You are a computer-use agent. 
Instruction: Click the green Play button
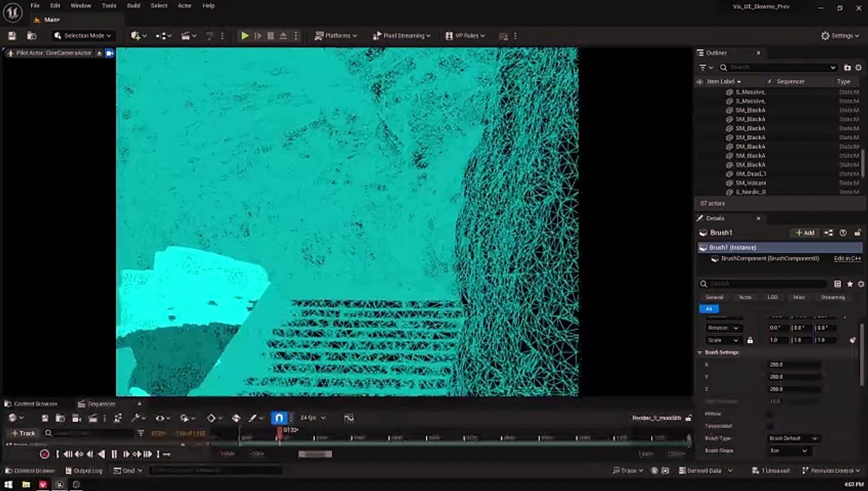pos(245,35)
